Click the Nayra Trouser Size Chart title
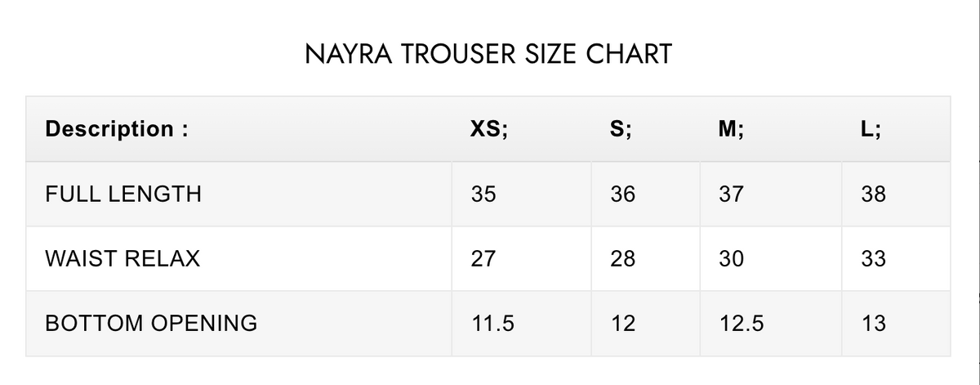Image resolution: width=980 pixels, height=385 pixels. (488, 55)
